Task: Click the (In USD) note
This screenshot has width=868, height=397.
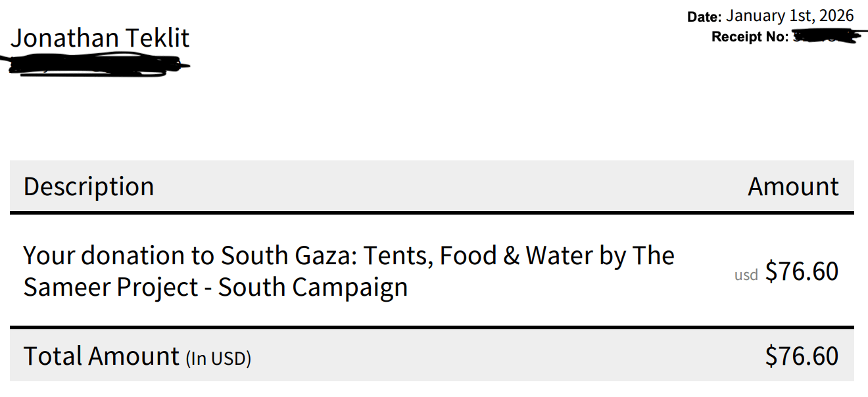Action: 218,358
